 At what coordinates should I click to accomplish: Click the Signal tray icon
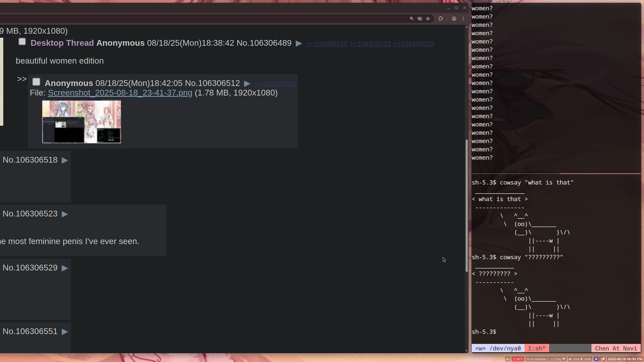point(596,359)
